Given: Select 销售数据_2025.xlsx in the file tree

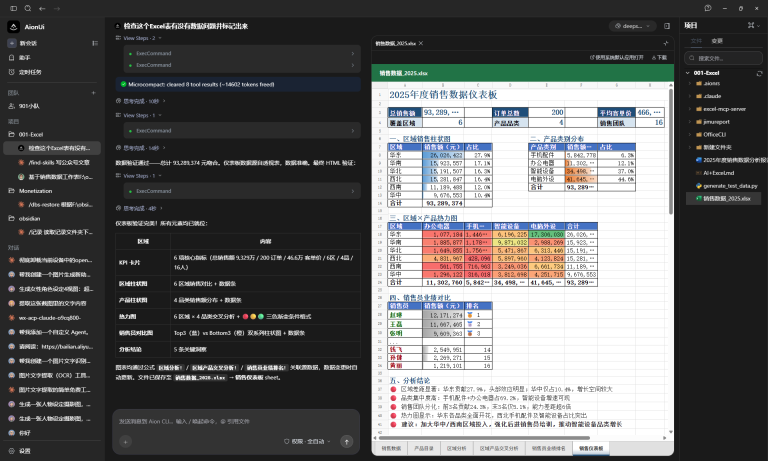Looking at the screenshot, I should (723, 198).
